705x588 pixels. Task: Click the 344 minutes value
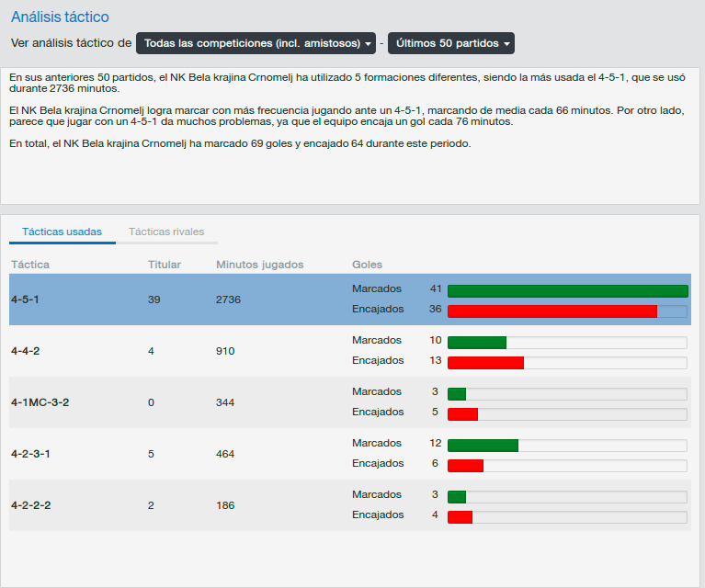pyautogui.click(x=225, y=402)
